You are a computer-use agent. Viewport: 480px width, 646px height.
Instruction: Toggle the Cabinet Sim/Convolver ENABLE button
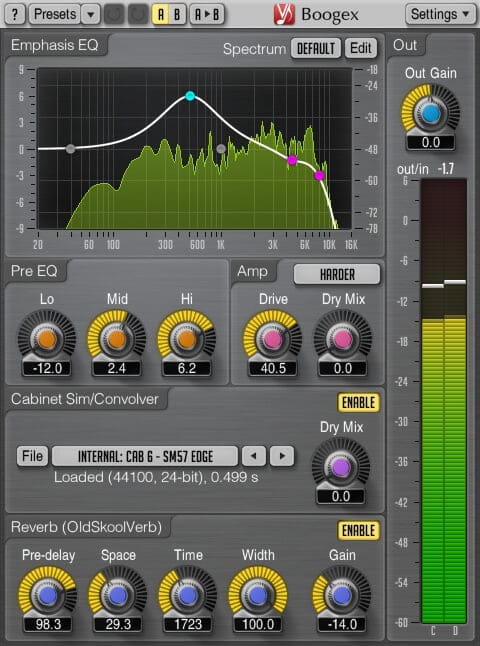(358, 403)
